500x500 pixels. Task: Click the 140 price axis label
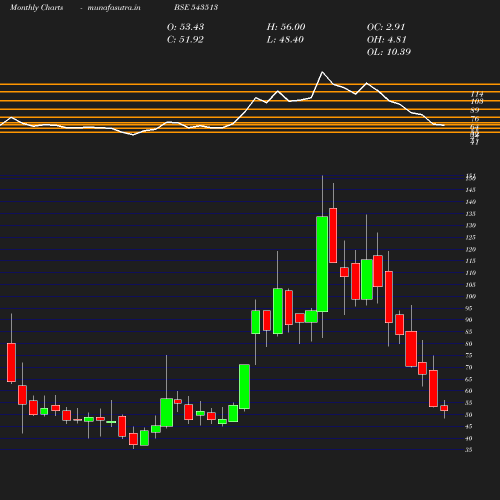(470, 202)
